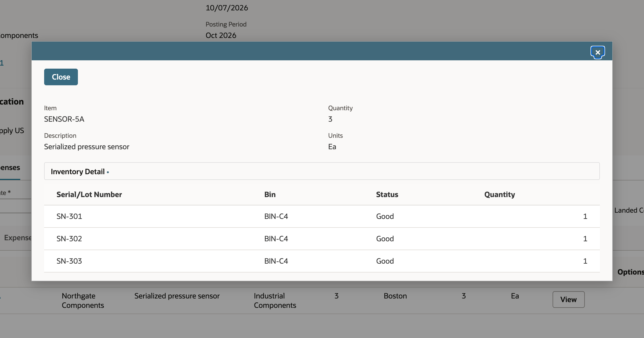644x338 pixels.
Task: Select serial number SN-301
Action: tap(69, 216)
